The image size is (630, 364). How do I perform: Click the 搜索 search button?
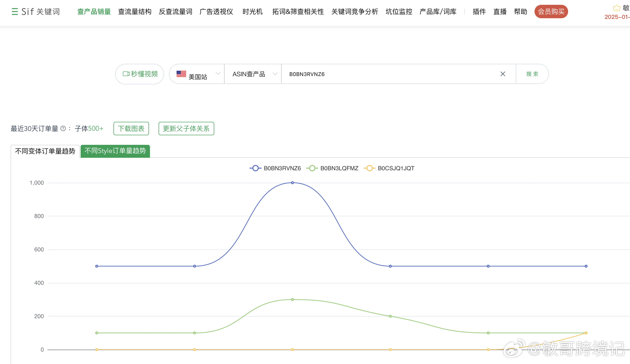coord(532,74)
